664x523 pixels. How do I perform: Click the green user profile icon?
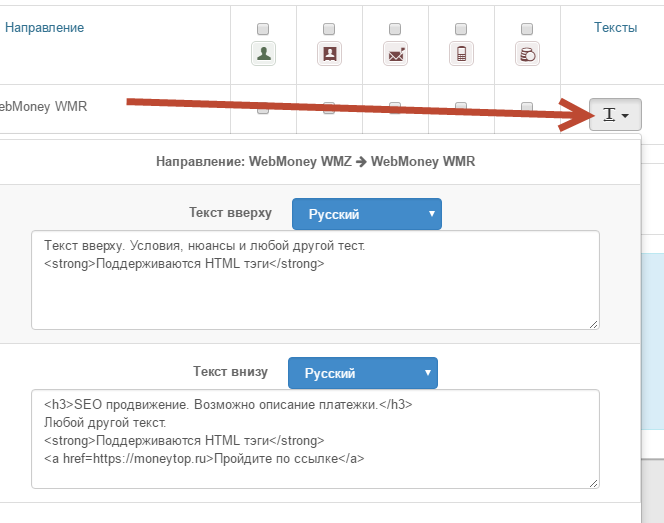pos(264,53)
